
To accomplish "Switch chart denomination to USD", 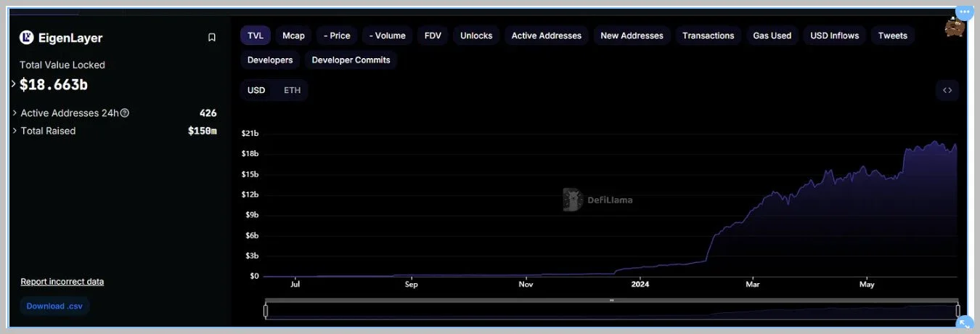I will click(x=256, y=90).
